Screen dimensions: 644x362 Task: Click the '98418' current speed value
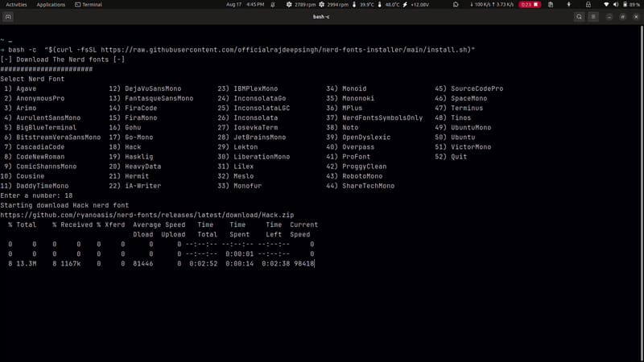pyautogui.click(x=304, y=264)
